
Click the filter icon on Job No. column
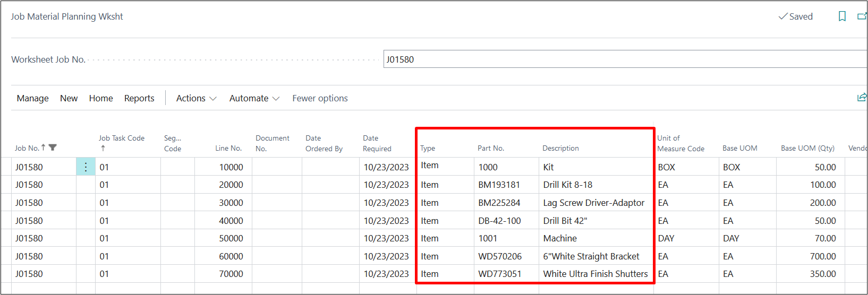pos(53,148)
